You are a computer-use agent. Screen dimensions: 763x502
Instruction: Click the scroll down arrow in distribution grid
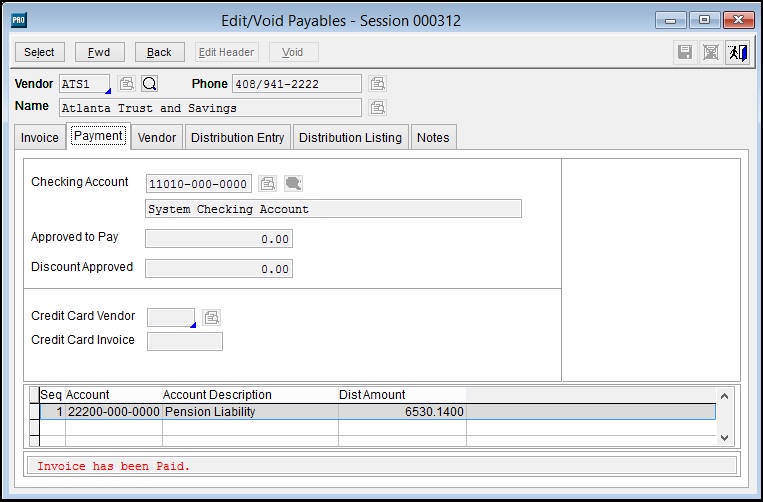point(724,437)
